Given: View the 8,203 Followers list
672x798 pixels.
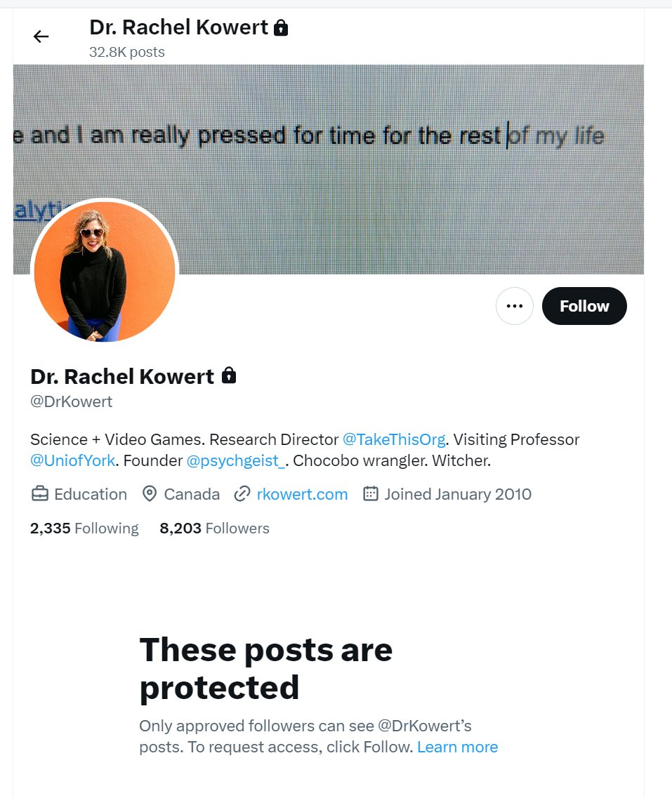Looking at the screenshot, I should point(214,528).
